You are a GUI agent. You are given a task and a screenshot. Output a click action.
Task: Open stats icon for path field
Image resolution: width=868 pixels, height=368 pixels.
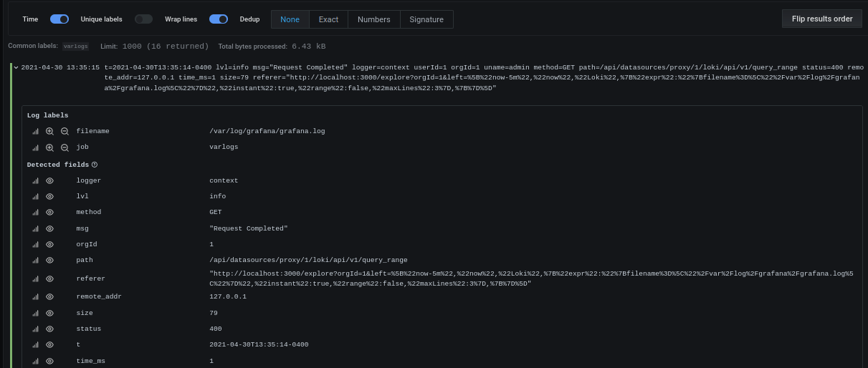(35, 261)
